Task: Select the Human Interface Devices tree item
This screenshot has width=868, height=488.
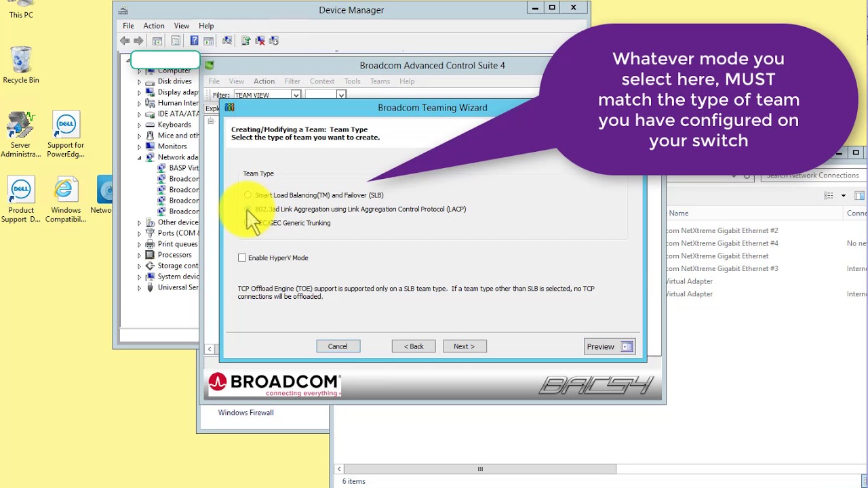Action: click(x=178, y=103)
